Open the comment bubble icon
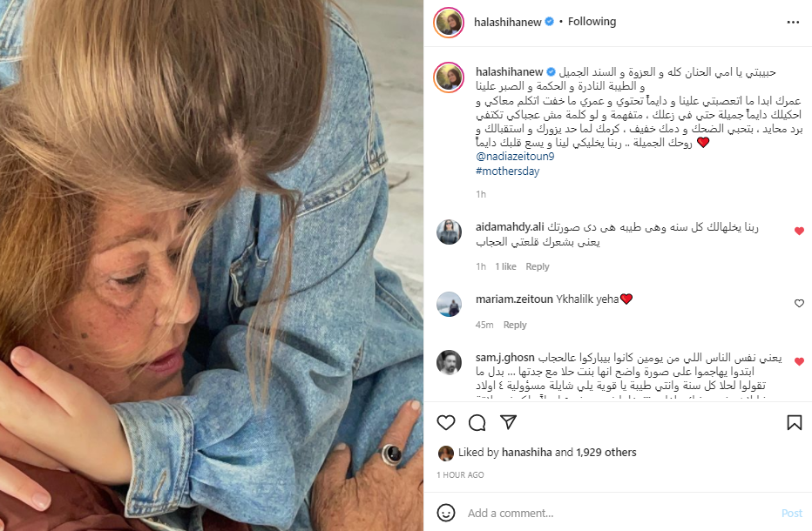The width and height of the screenshot is (812, 531). pyautogui.click(x=477, y=422)
